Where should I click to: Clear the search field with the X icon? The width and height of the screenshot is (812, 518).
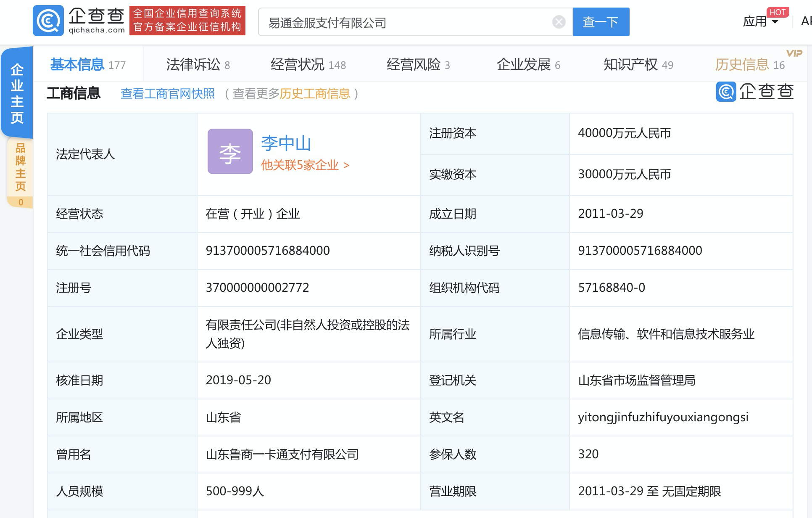tap(559, 22)
